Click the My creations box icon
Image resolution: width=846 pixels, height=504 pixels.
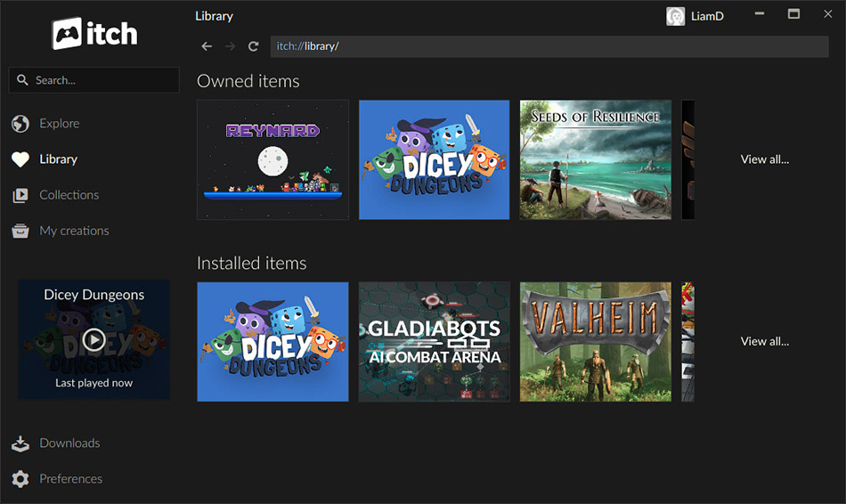pyautogui.click(x=20, y=231)
